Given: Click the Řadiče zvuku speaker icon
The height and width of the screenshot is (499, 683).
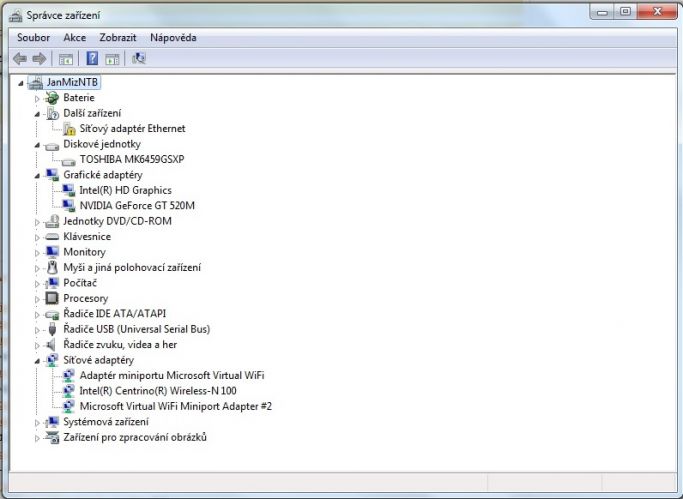Looking at the screenshot, I should [x=51, y=345].
